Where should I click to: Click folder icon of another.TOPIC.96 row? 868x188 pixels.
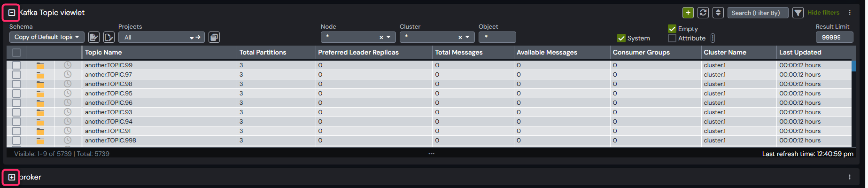point(40,103)
